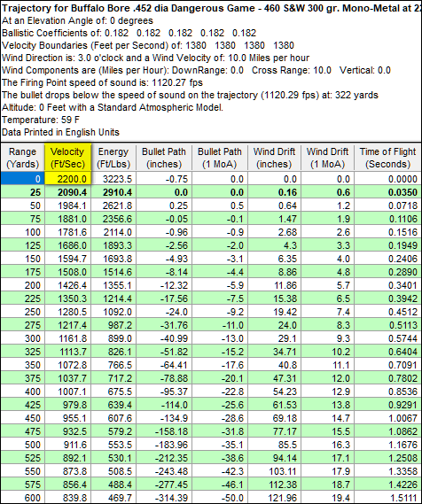Select the Range (Yards) column header
Screen dimensions: 422x504
[x=22, y=158]
